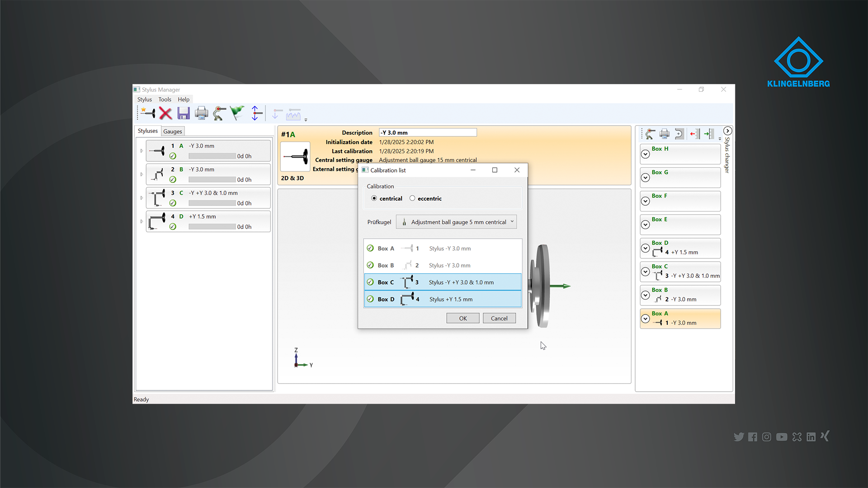Click the greyed waveform chart toolbar icon
This screenshot has width=868, height=488.
pyautogui.click(x=293, y=114)
